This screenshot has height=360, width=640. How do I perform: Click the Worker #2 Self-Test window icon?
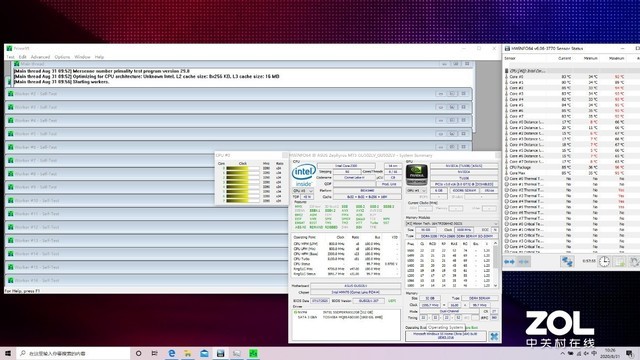tap(11, 94)
